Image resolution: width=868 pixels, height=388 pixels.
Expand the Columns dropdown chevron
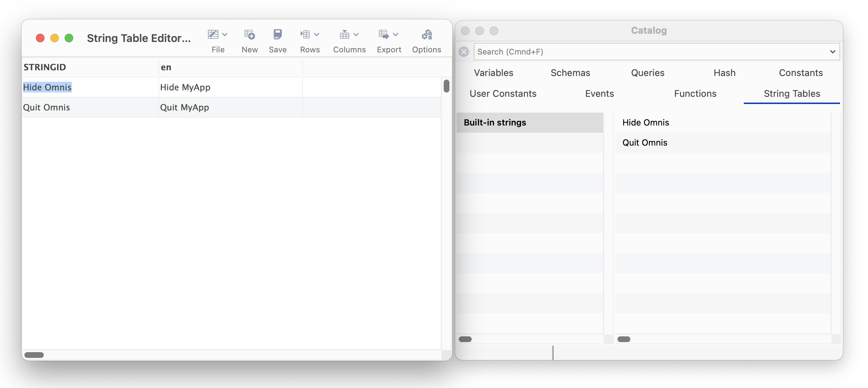click(x=356, y=34)
